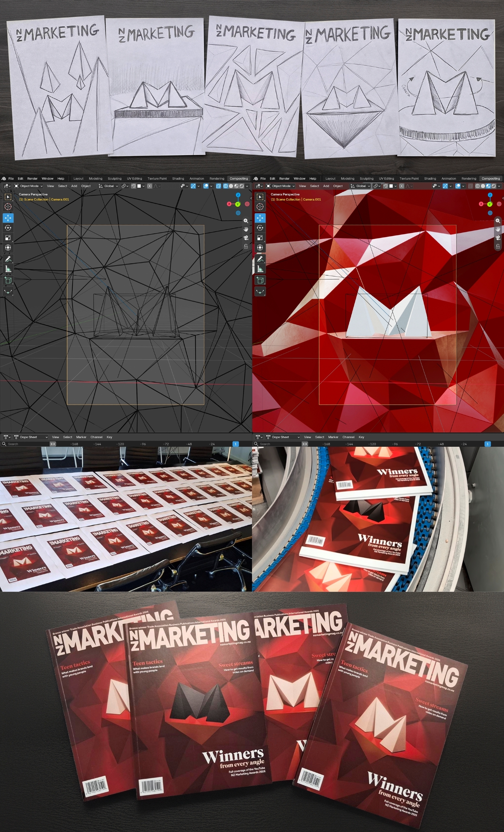504x832 pixels.
Task: Toggle X-ray display in the left Blender window
Action: tap(218, 186)
